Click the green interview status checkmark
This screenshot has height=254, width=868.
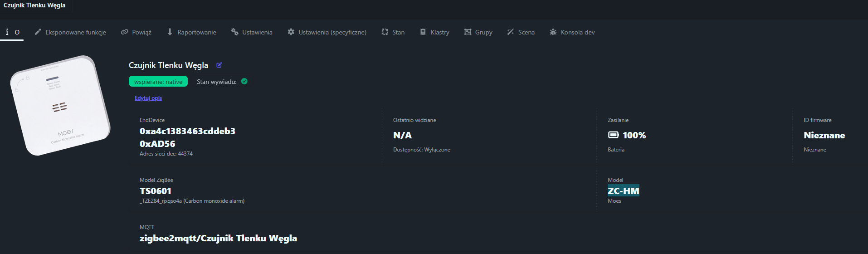(x=244, y=82)
